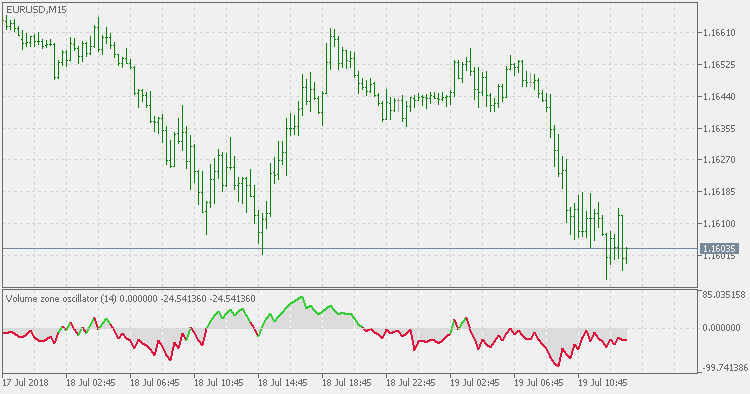Image resolution: width=750 pixels, height=394 pixels.
Task: Click the 18 Jul 06:45 time label
Action: [155, 383]
